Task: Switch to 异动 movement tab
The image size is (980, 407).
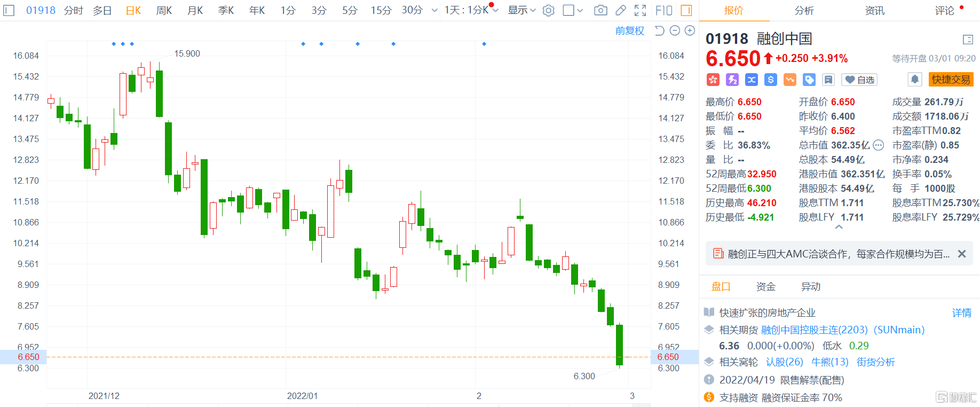Action: coord(810,286)
